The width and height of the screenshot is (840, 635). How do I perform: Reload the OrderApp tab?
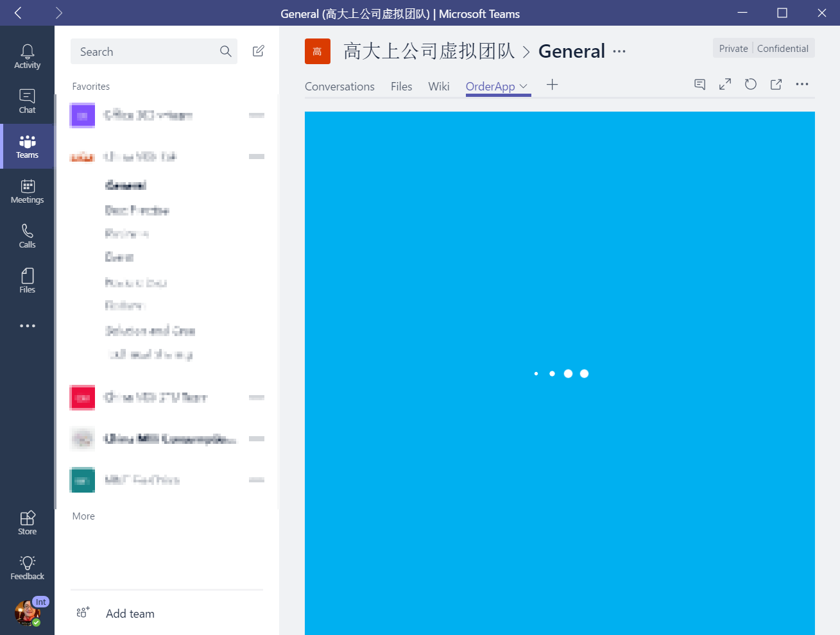point(751,85)
